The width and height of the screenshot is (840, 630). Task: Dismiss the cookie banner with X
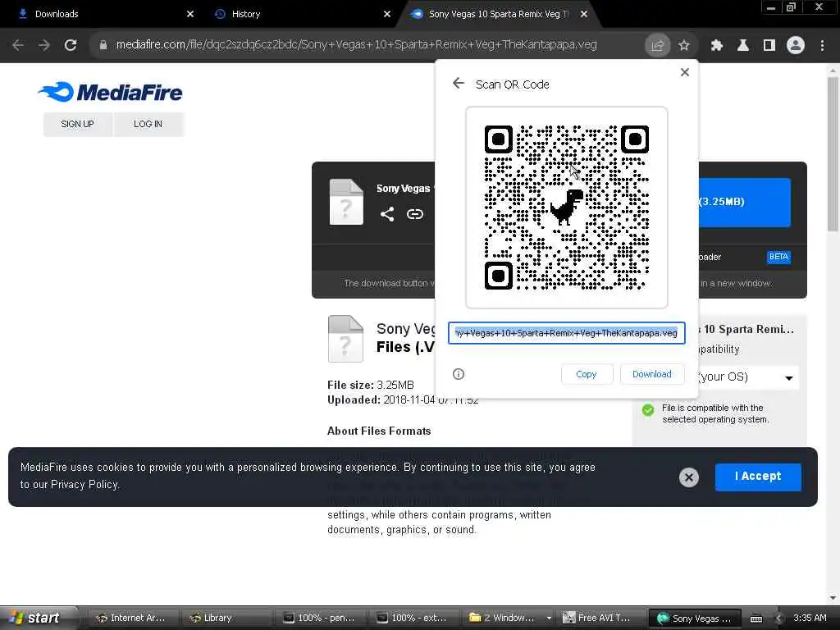tap(689, 477)
